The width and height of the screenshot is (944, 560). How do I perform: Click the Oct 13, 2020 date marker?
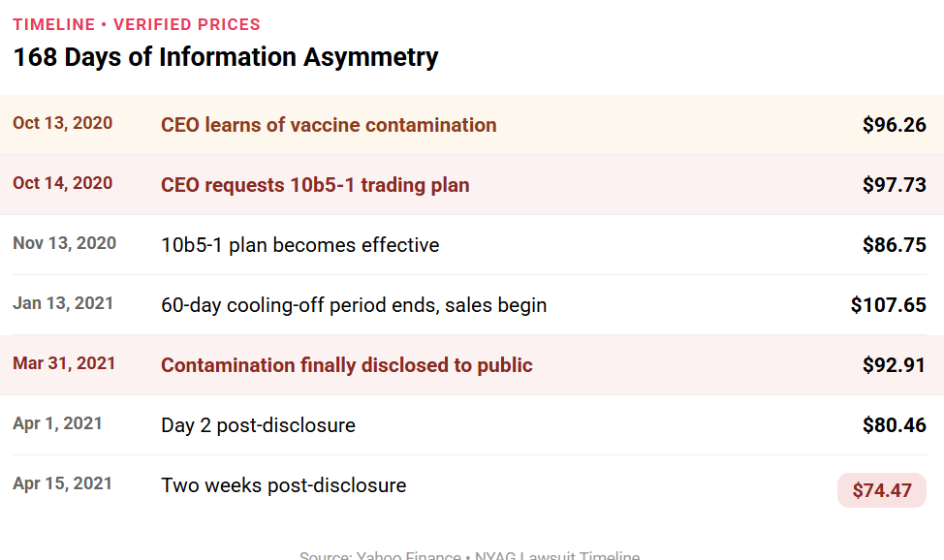point(62,123)
